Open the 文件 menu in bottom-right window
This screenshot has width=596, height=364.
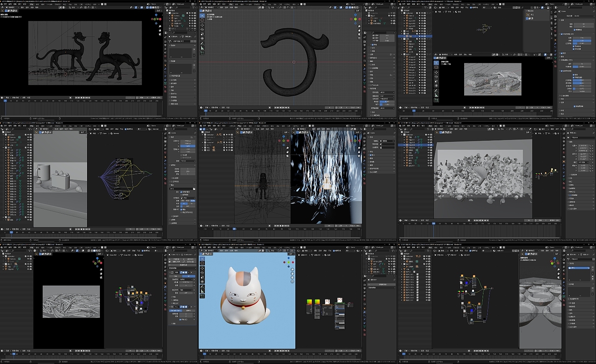click(x=404, y=247)
